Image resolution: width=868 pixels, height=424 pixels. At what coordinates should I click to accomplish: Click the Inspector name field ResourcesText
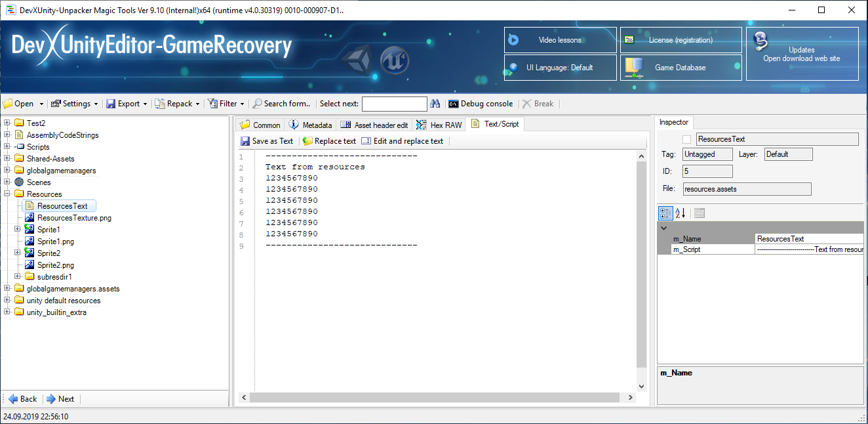pos(777,139)
